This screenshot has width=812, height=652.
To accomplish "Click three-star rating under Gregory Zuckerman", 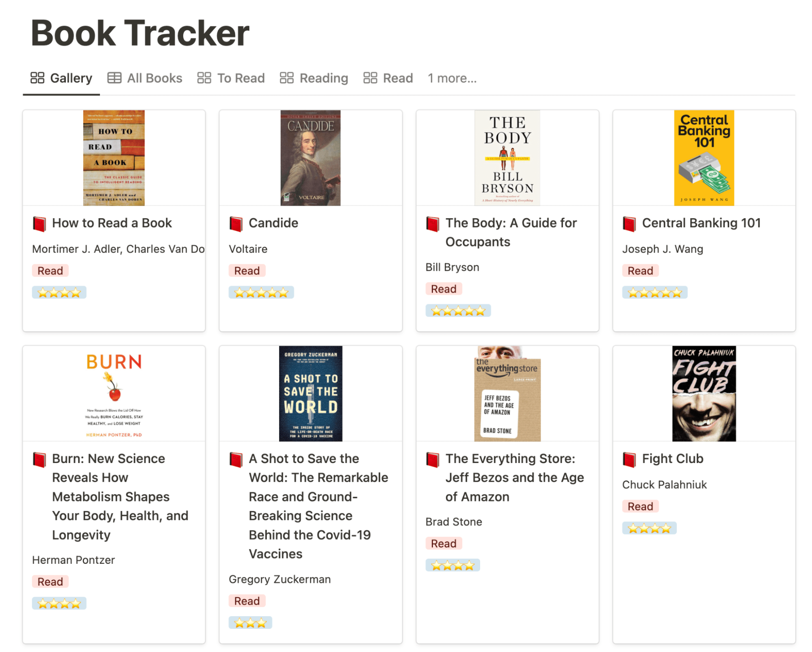I will (250, 622).
